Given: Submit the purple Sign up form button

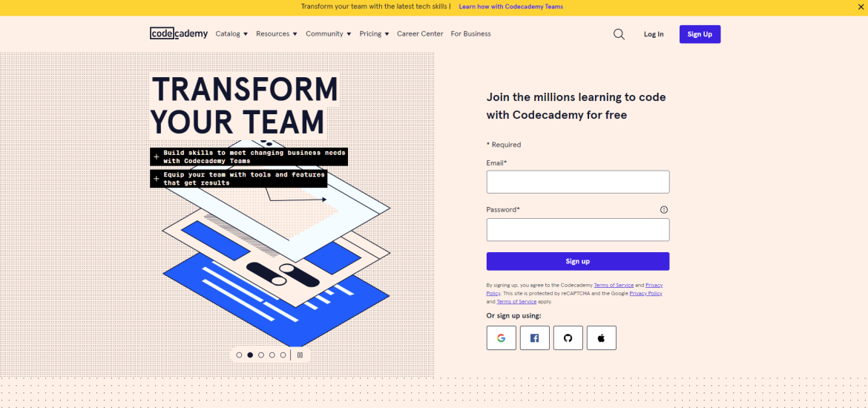Looking at the screenshot, I should pyautogui.click(x=578, y=261).
